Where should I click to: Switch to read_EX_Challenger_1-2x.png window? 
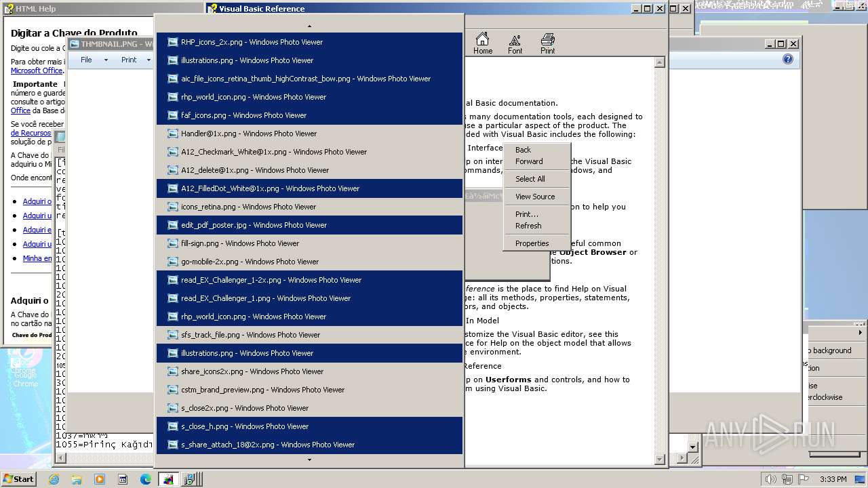point(309,280)
